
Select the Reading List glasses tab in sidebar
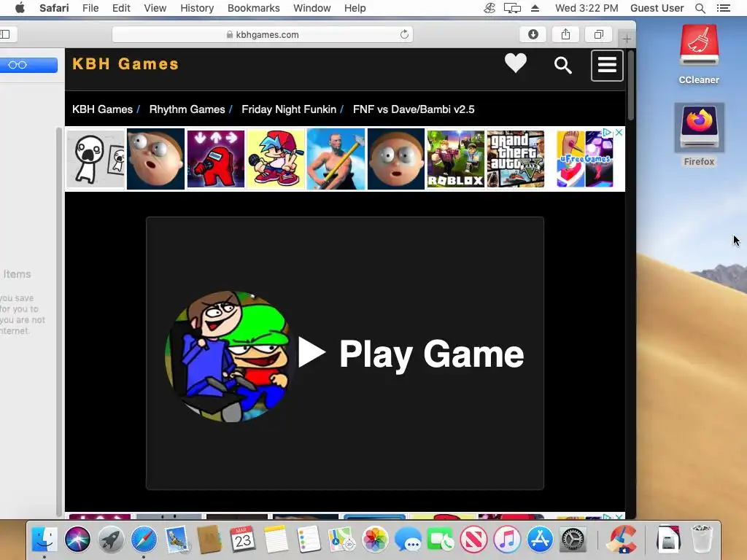pyautogui.click(x=18, y=65)
